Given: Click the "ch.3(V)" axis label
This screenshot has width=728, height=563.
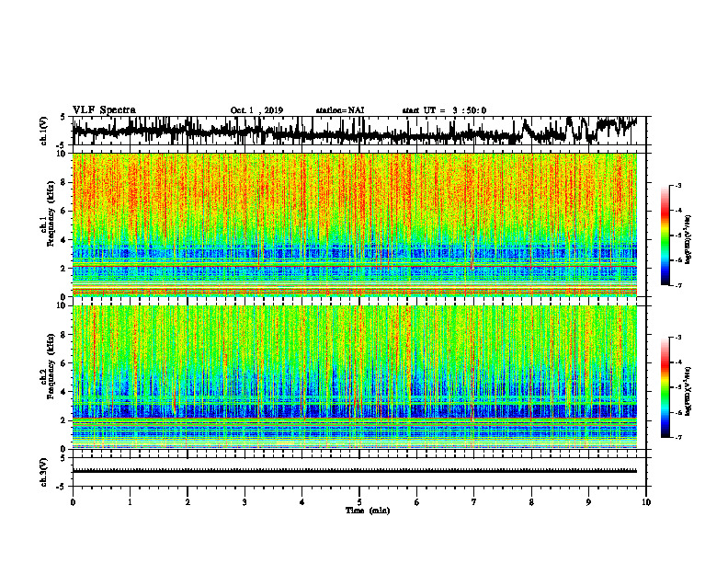Looking at the screenshot, I should click(x=44, y=472).
